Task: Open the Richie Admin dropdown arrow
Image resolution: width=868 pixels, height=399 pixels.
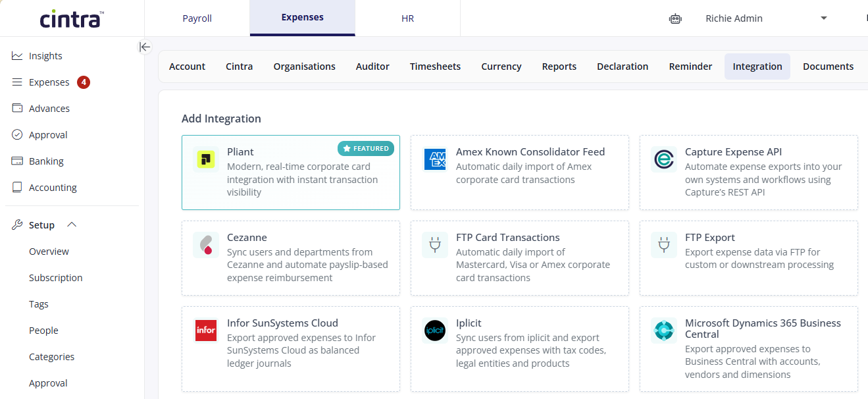Action: point(824,18)
